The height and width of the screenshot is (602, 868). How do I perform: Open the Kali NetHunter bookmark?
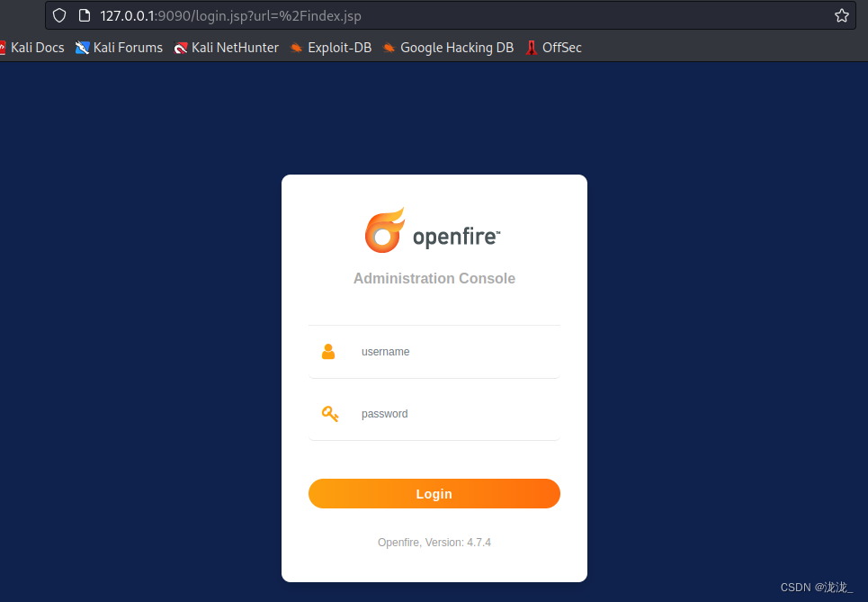point(226,48)
